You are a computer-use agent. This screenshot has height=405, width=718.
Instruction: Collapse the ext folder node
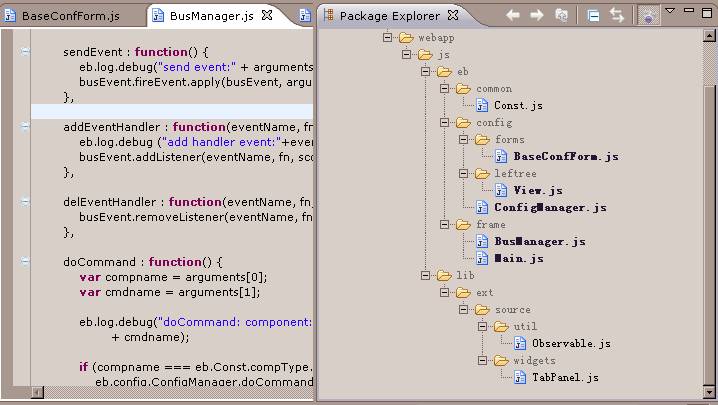click(444, 292)
